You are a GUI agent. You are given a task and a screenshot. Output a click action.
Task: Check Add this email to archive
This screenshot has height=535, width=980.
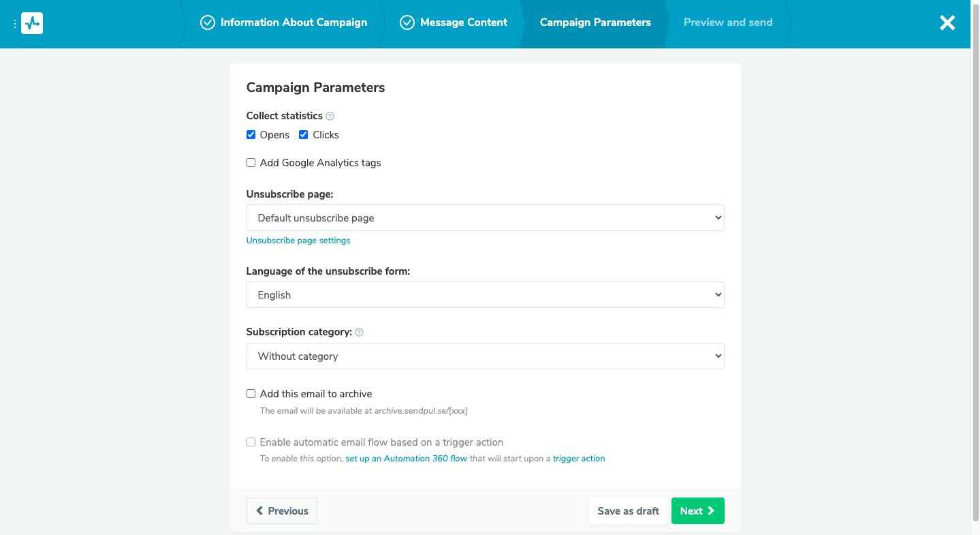coord(251,394)
